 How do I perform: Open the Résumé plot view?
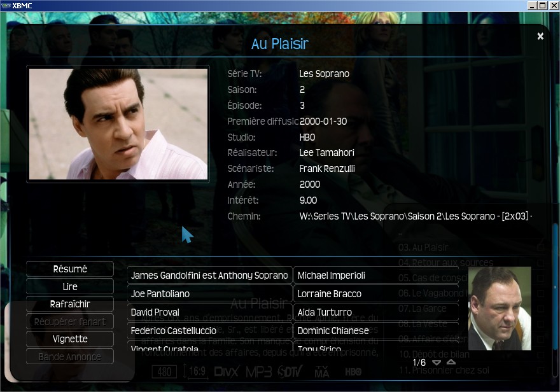[x=70, y=269]
